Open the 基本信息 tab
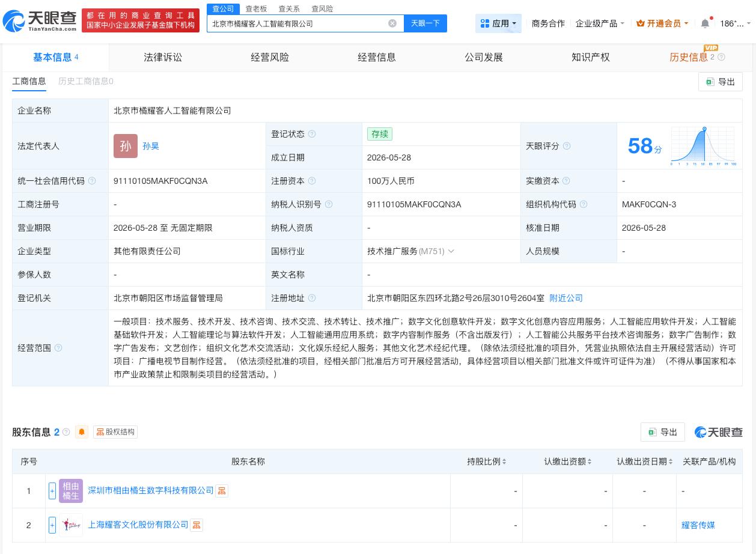This screenshot has width=756, height=554. pyautogui.click(x=55, y=57)
